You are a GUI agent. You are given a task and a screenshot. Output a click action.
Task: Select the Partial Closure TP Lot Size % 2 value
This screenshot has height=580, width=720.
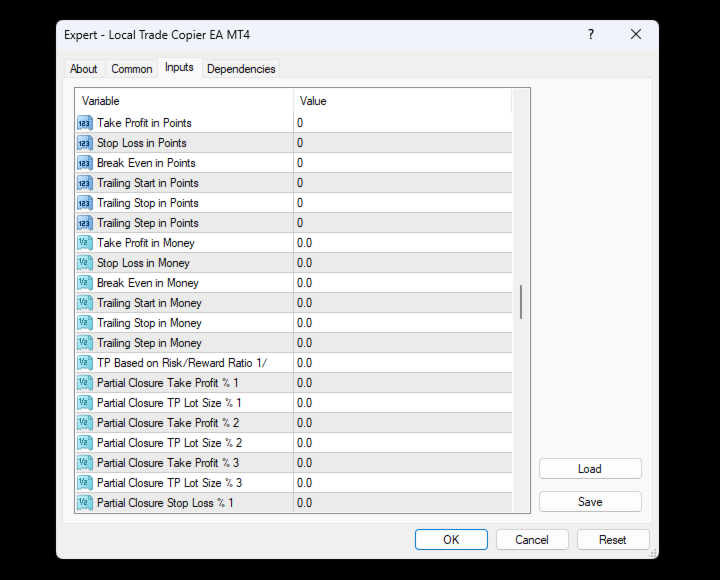(x=403, y=443)
